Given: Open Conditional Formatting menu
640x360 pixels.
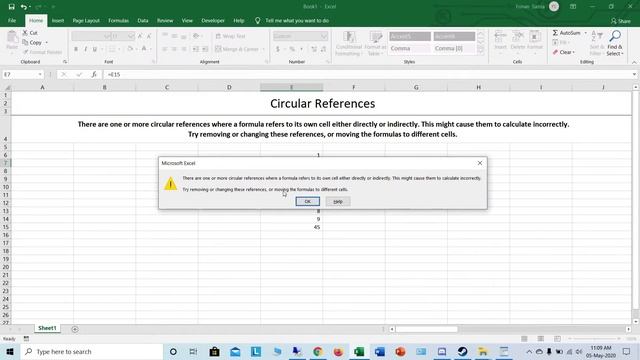Looking at the screenshot, I should tap(348, 43).
